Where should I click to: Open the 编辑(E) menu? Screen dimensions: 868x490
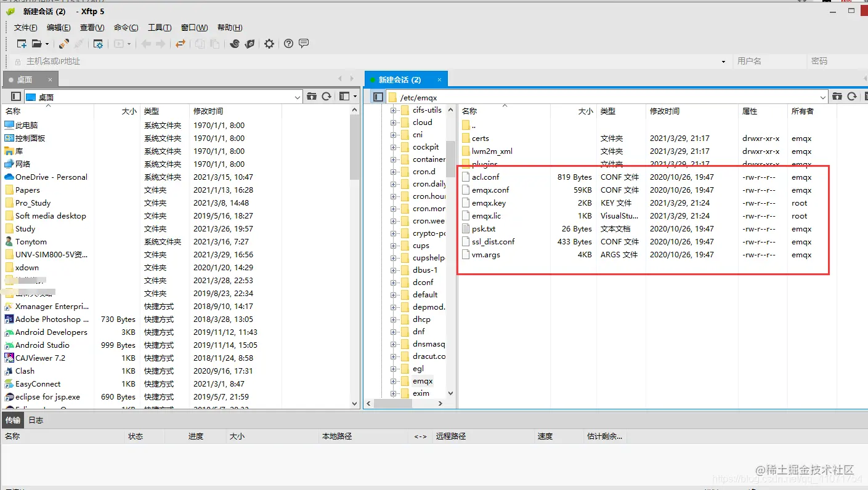tap(59, 28)
